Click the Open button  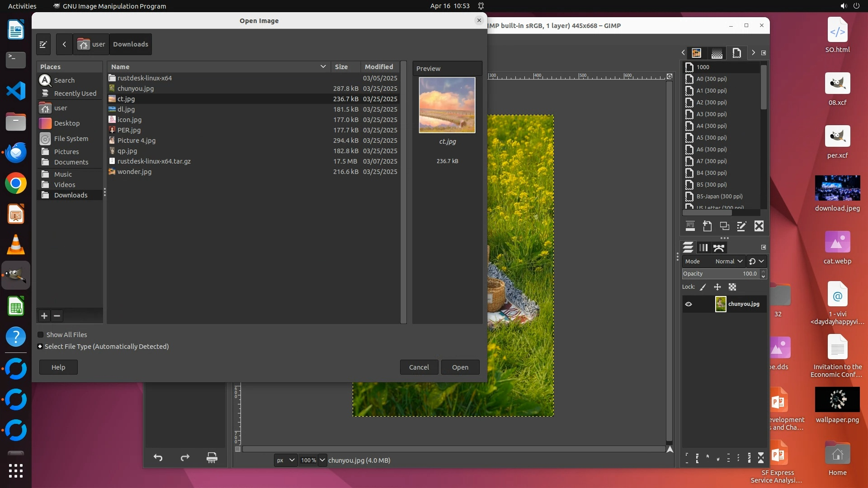tap(460, 367)
